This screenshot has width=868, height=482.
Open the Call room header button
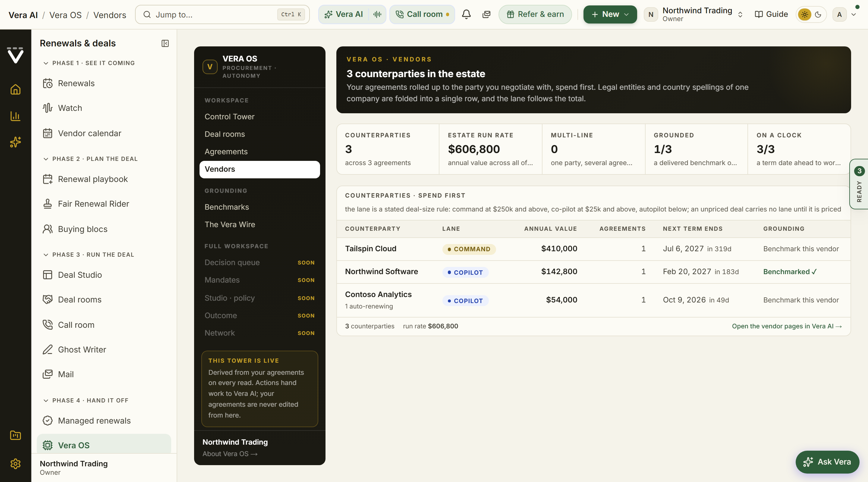[x=422, y=14]
